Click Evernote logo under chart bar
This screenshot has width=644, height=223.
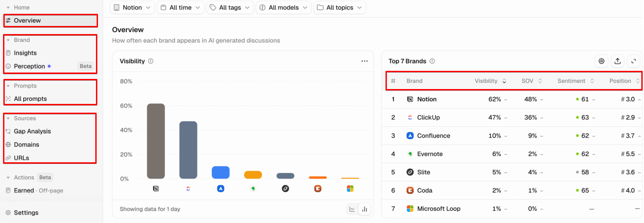coord(253,189)
